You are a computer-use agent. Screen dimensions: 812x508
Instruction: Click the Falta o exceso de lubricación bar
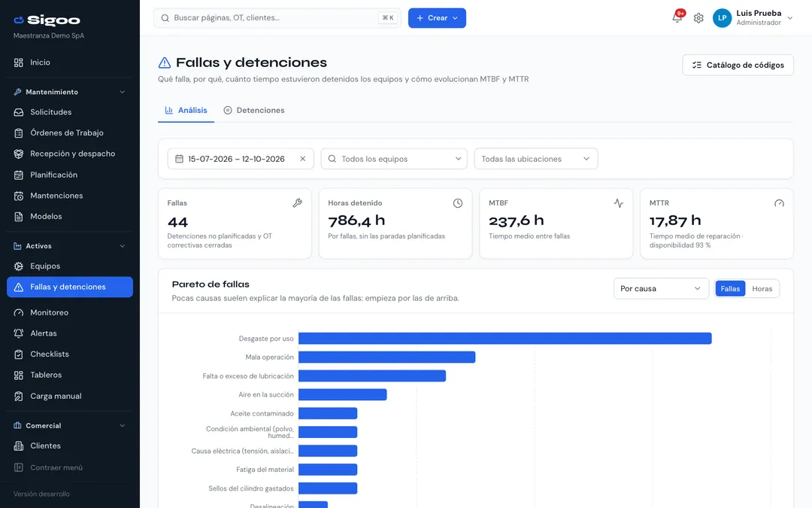click(x=372, y=376)
